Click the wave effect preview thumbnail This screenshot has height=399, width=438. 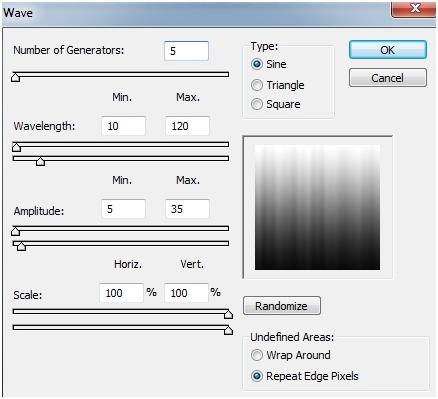317,207
